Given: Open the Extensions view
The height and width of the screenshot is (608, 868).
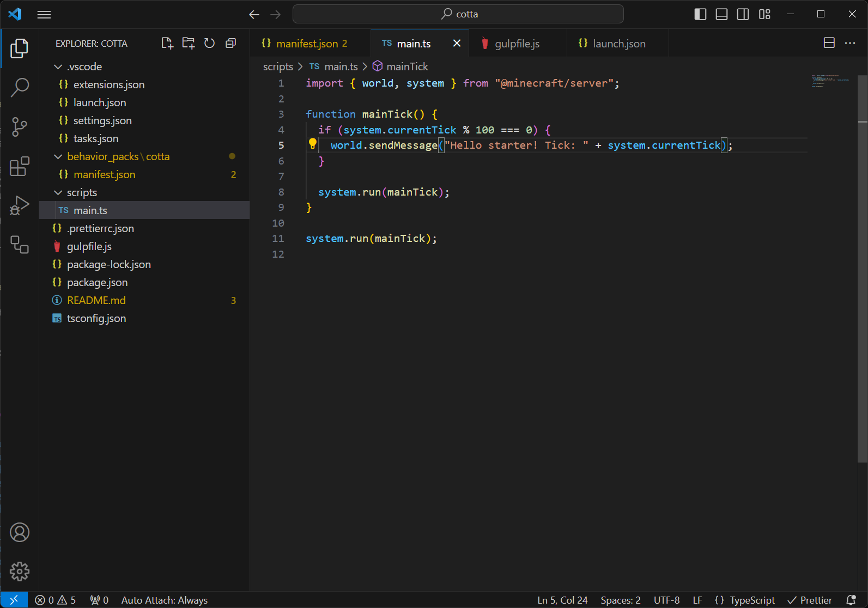Looking at the screenshot, I should tap(20, 166).
